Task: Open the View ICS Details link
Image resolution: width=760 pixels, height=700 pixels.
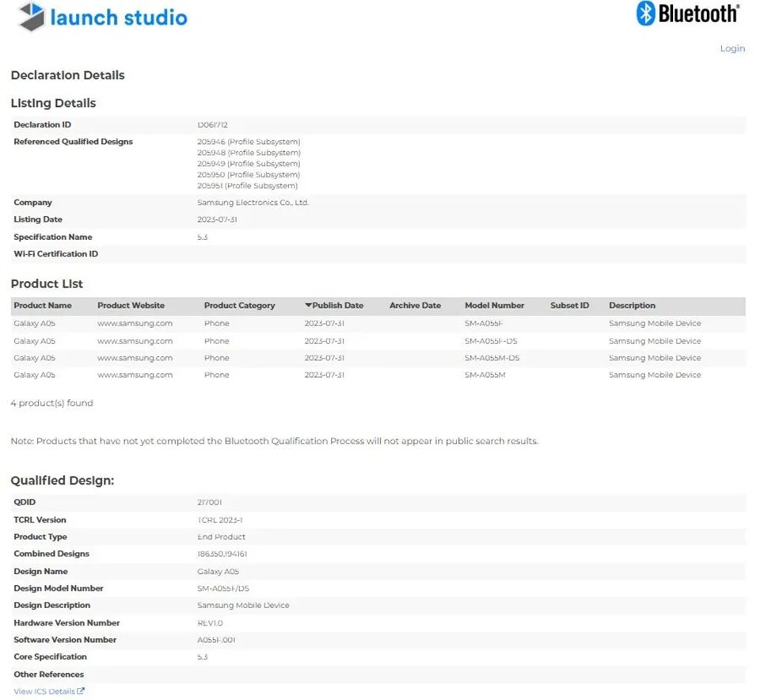Action: pos(44,691)
